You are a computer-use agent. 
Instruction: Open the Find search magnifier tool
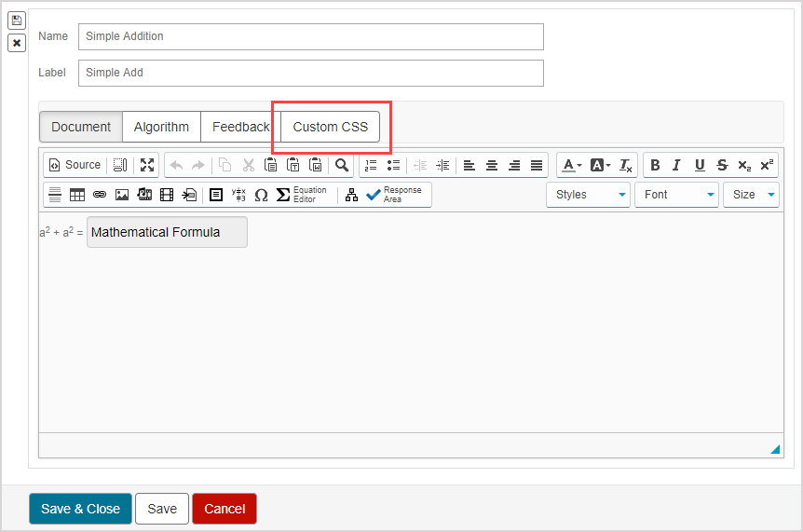(x=342, y=165)
